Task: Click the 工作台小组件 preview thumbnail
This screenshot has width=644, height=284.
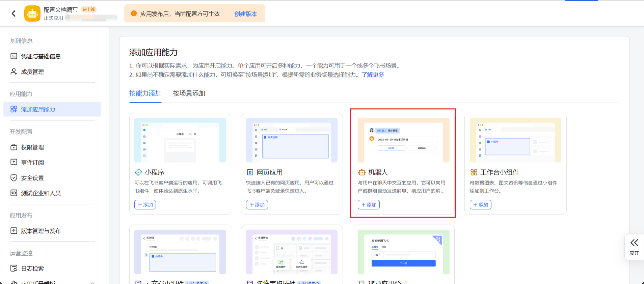Action: tap(515, 140)
